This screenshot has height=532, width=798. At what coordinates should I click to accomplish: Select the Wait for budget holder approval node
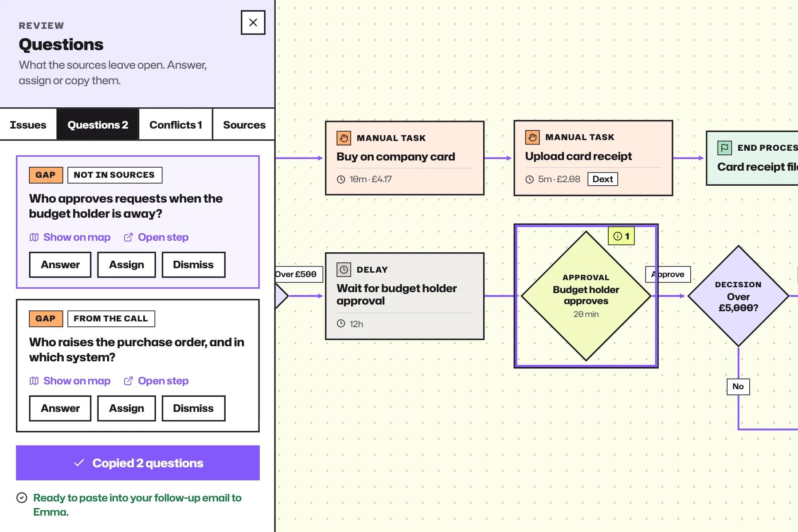tap(405, 296)
